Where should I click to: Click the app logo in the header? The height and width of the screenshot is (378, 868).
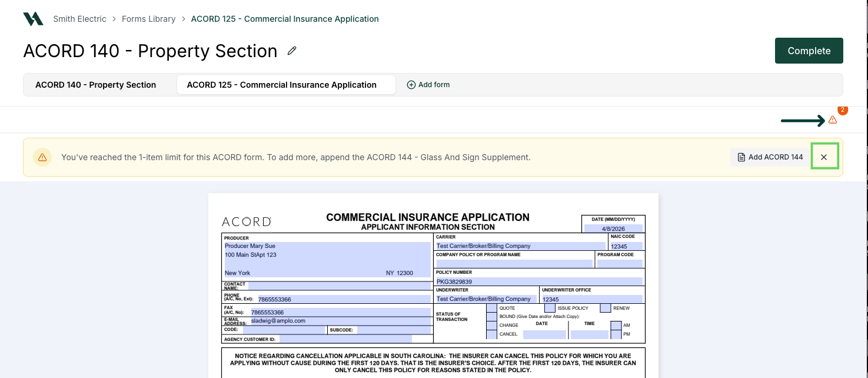pos(33,19)
